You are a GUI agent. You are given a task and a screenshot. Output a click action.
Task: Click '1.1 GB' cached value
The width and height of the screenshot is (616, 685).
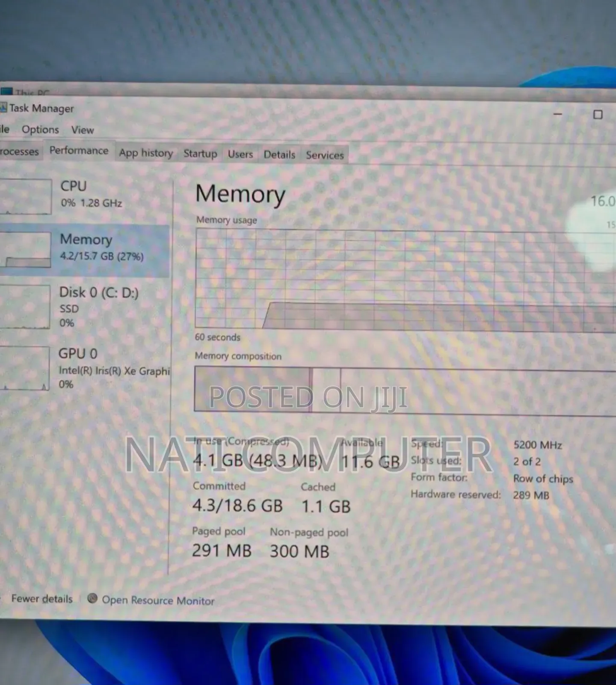[x=326, y=507]
